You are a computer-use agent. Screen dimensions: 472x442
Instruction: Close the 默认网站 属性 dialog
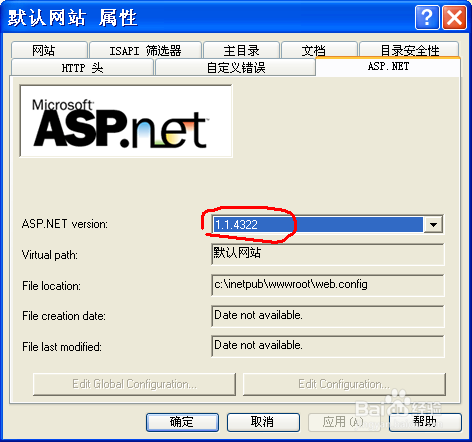pyautogui.click(x=454, y=17)
